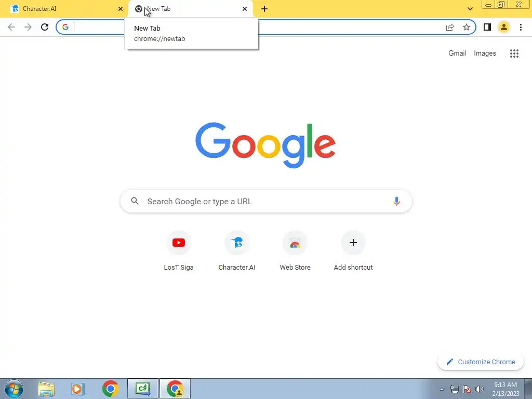
Task: Open the volume speaker tray icon
Action: (x=480, y=389)
